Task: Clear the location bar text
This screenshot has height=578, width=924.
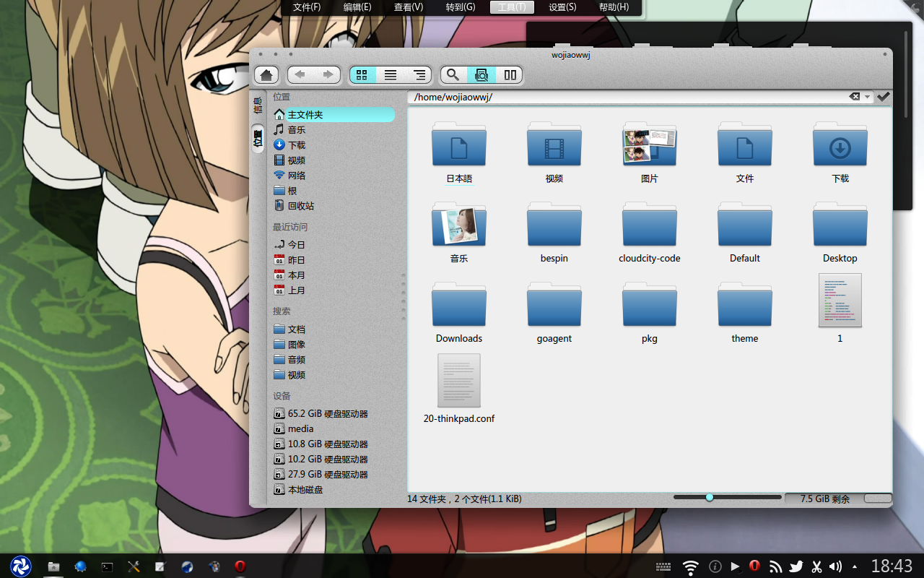Action: coord(854,97)
